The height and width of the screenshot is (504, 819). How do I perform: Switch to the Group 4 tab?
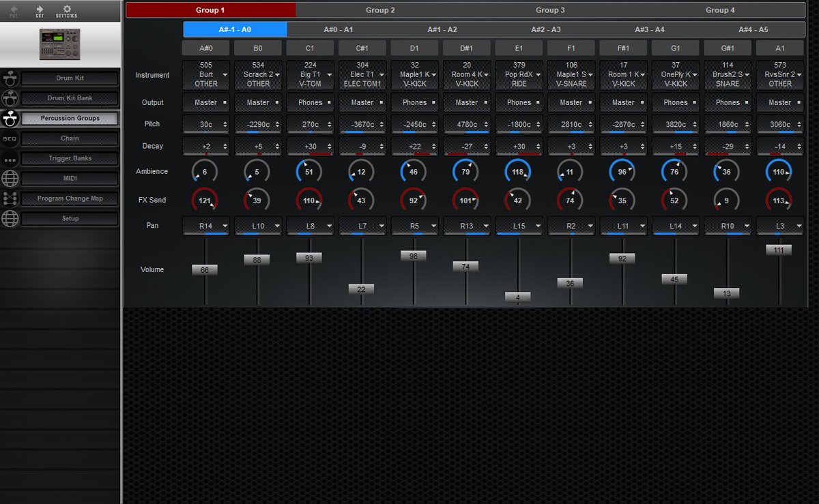coord(720,10)
